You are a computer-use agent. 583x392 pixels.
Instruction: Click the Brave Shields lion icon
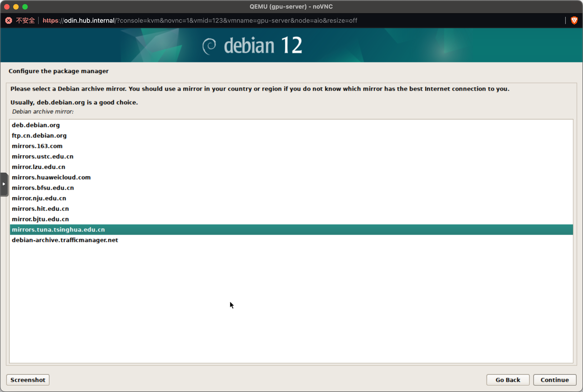pos(574,20)
